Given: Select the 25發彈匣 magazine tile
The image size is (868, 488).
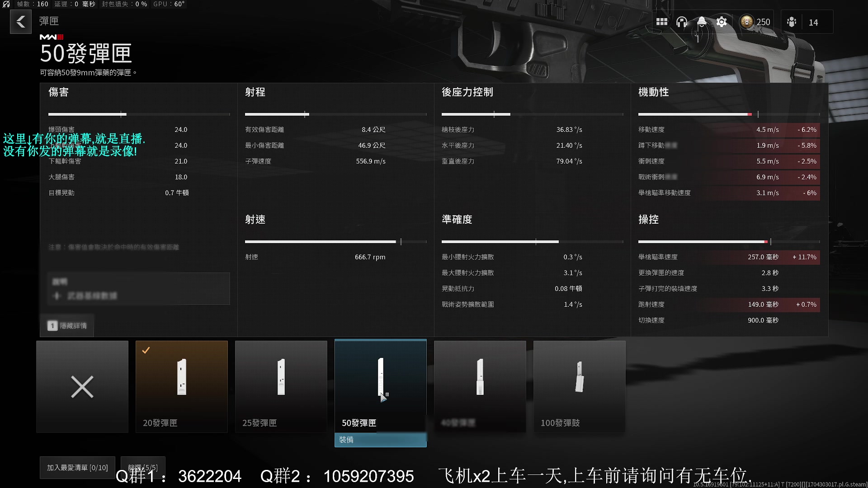Looking at the screenshot, I should point(281,387).
